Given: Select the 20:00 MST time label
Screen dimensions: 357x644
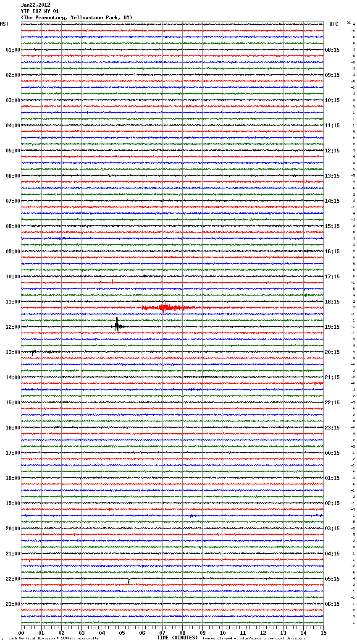Looking at the screenshot, I should (x=13, y=529).
